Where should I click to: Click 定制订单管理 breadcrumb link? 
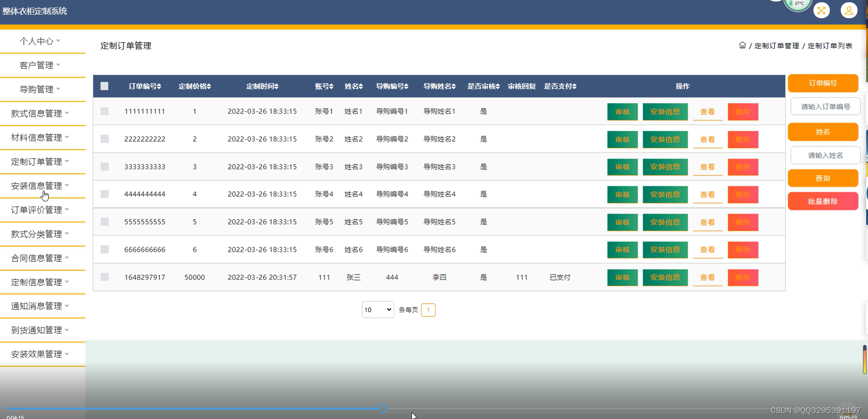click(777, 46)
